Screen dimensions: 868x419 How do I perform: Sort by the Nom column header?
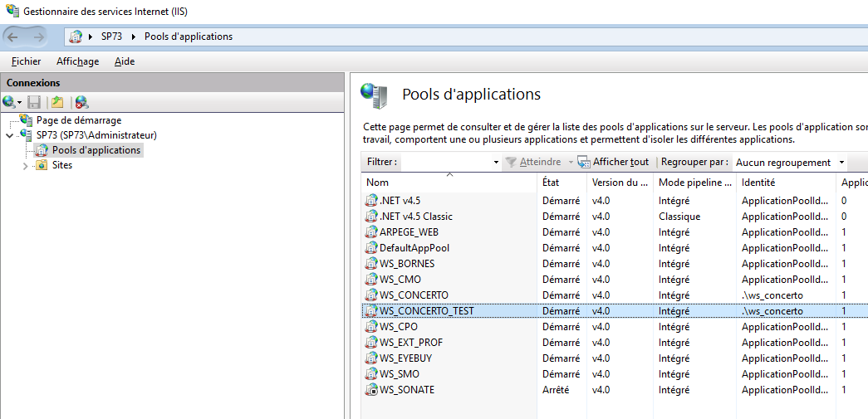click(x=449, y=183)
